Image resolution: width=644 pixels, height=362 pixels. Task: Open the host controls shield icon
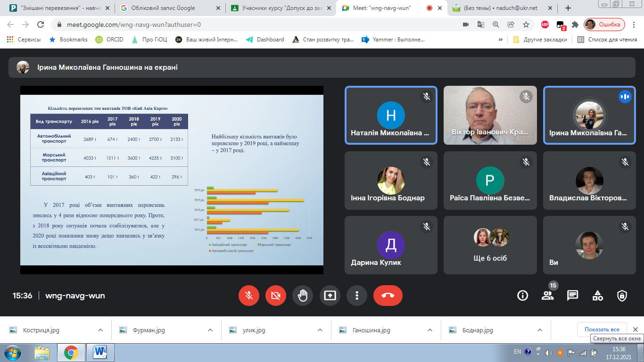[622, 296]
